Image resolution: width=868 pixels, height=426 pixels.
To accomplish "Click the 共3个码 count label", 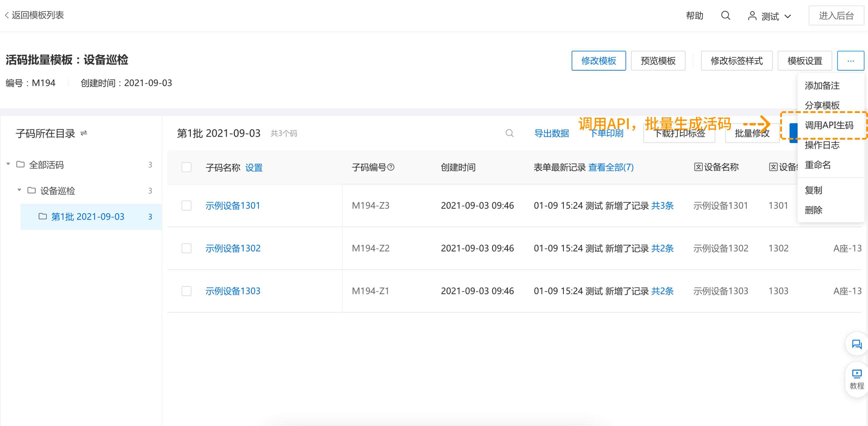I will pyautogui.click(x=284, y=133).
